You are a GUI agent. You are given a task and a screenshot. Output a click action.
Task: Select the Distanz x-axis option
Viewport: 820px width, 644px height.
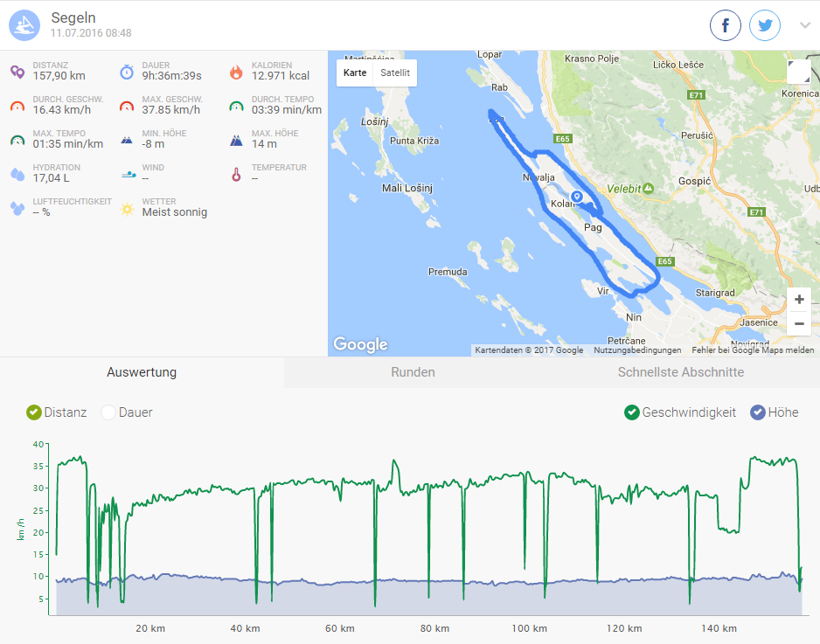point(34,412)
